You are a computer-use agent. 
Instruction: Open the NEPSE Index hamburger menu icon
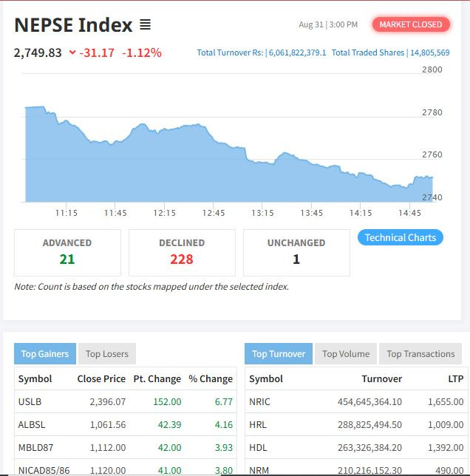145,25
